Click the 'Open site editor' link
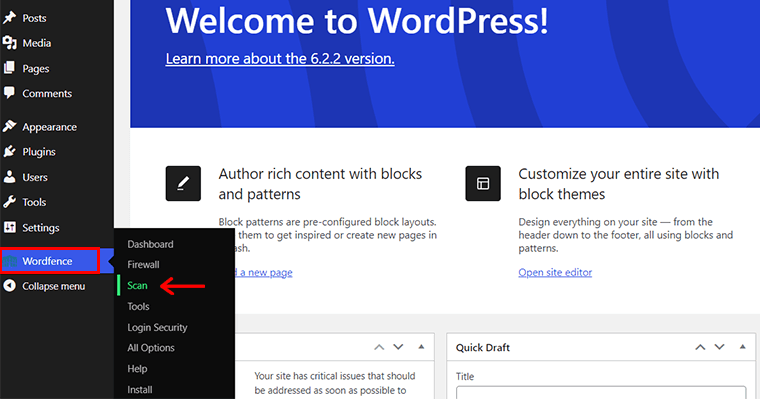 pyautogui.click(x=555, y=272)
